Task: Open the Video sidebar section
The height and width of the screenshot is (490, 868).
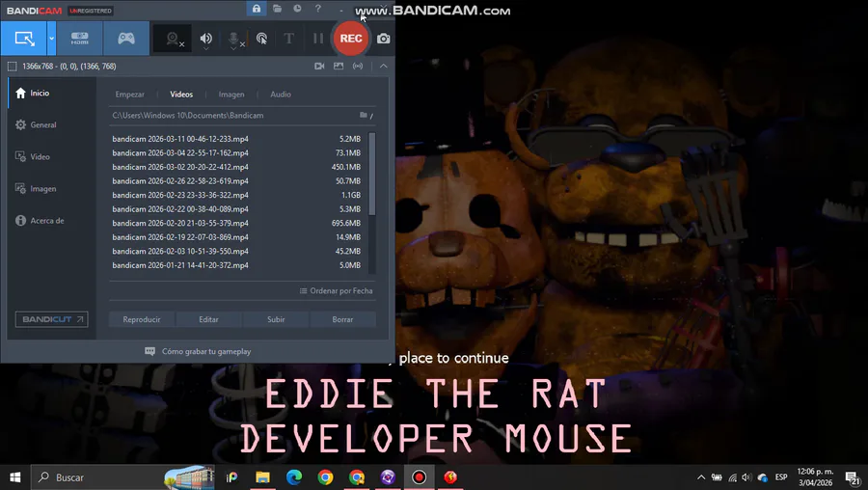Action: coord(52,156)
